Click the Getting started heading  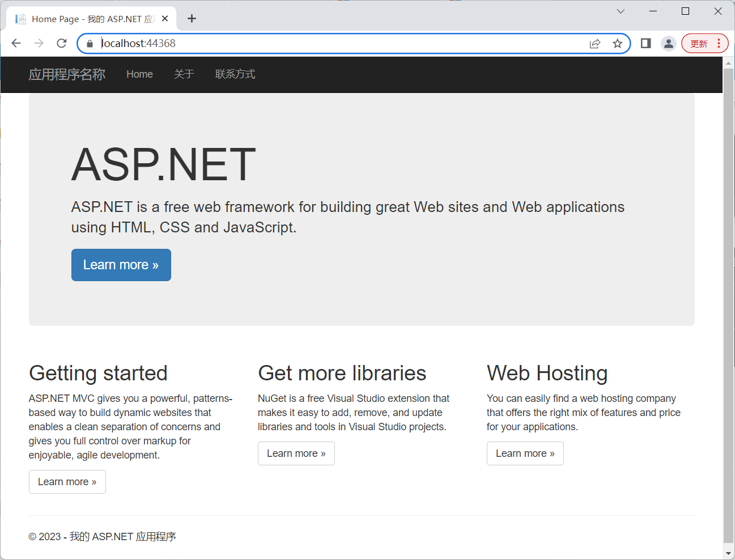(98, 373)
